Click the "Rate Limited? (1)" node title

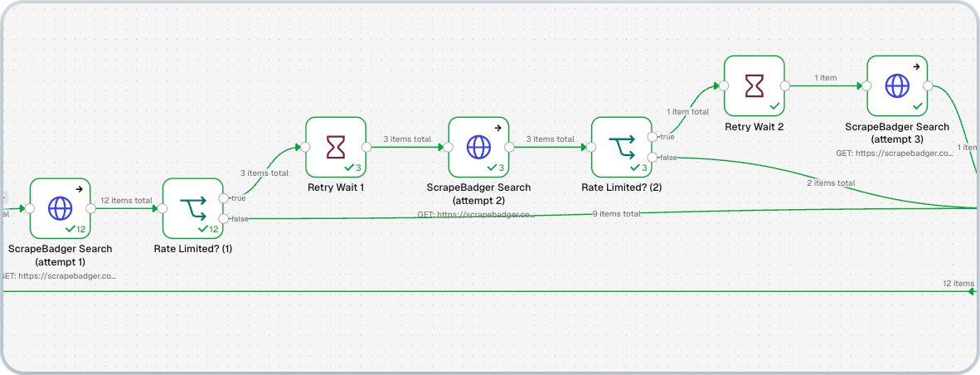click(193, 249)
